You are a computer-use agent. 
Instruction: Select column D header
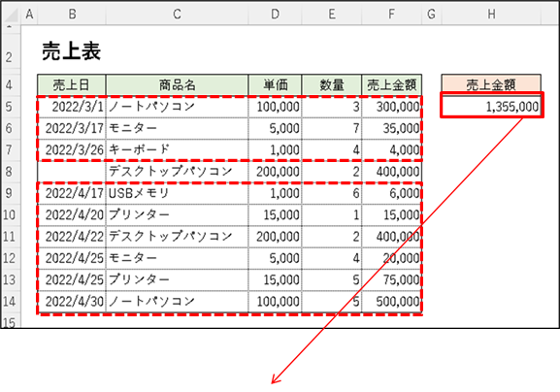tap(275, 15)
